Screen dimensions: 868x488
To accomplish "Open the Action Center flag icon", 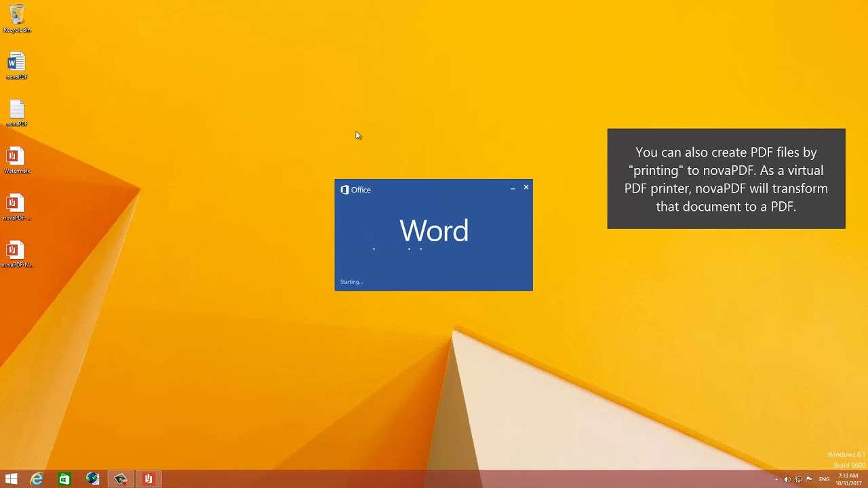I will 809,480.
